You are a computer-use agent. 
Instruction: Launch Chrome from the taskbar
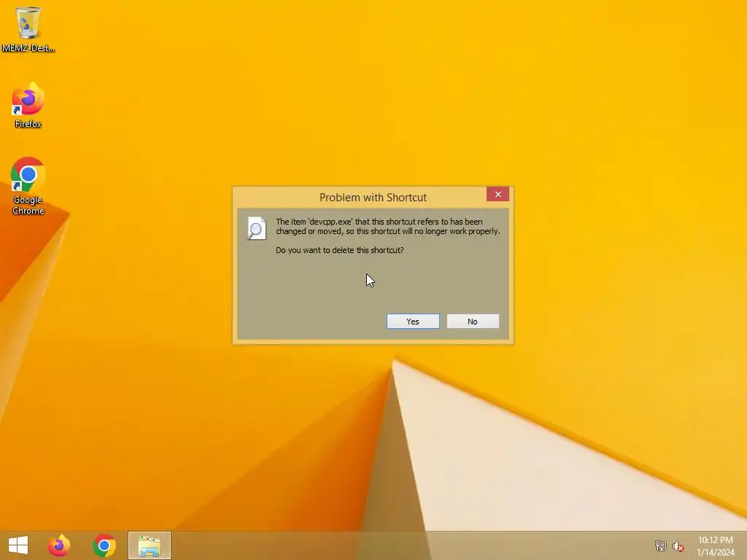[104, 545]
